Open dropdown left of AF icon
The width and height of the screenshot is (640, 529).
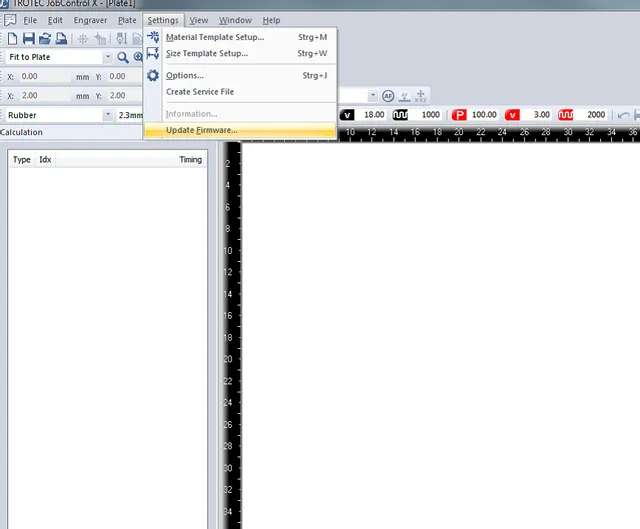[373, 96]
